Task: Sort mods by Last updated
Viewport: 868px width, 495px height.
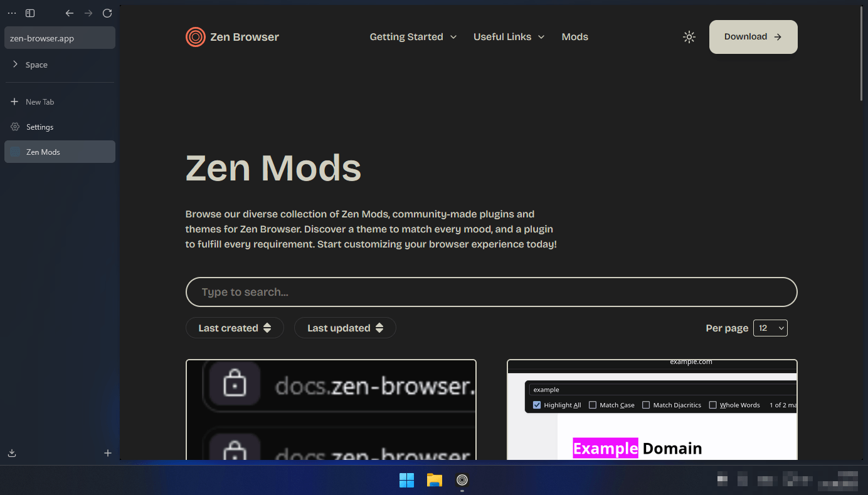Action: point(345,328)
